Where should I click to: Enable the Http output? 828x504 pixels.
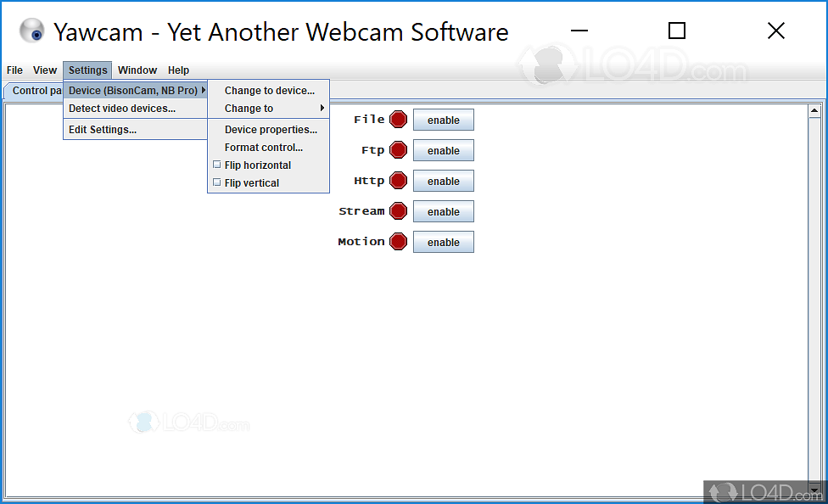444,182
